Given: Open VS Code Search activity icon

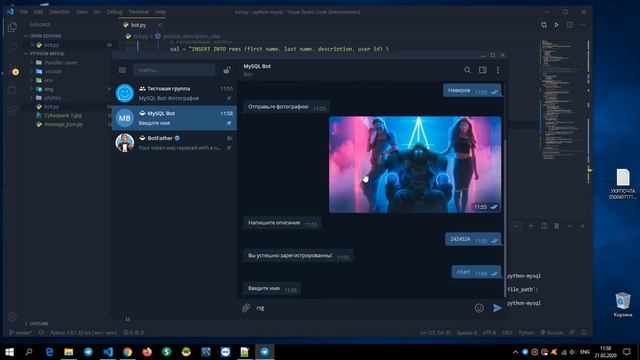Looking at the screenshot, I should 12,48.
